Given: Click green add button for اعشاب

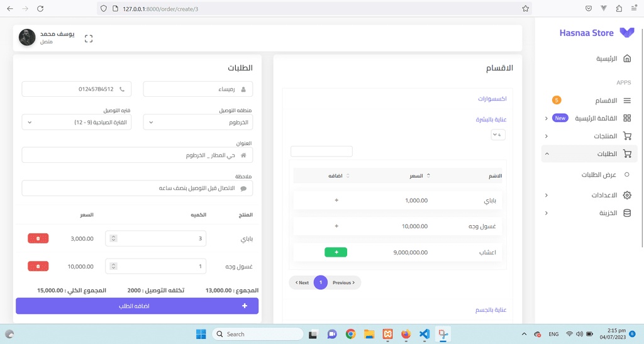Looking at the screenshot, I should [x=336, y=252].
